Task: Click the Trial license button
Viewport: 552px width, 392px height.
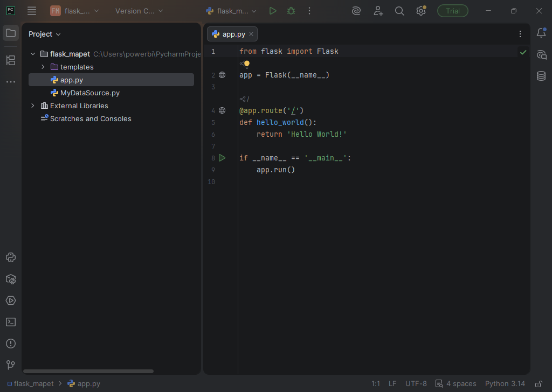Action: pyautogui.click(x=452, y=11)
